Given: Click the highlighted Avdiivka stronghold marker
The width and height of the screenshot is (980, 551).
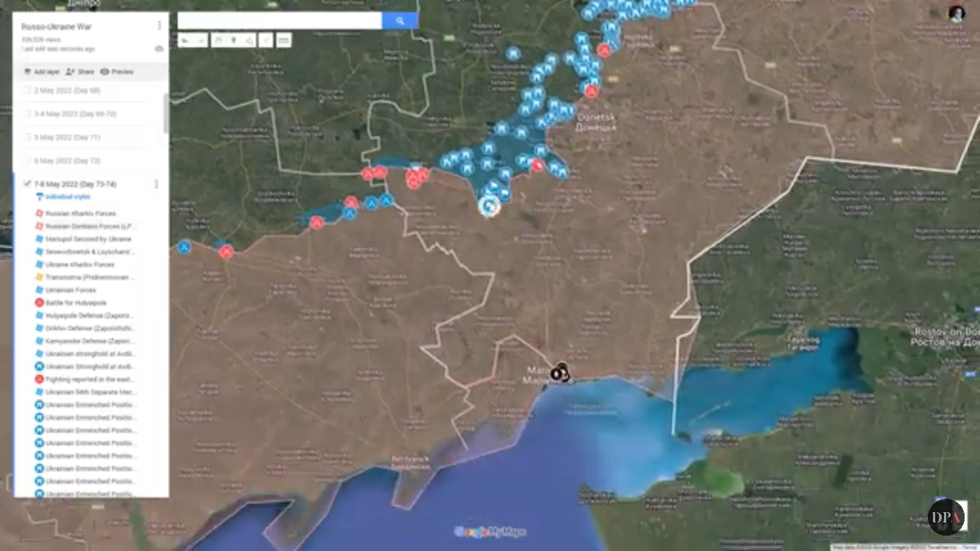Looking at the screenshot, I should pos(488,206).
